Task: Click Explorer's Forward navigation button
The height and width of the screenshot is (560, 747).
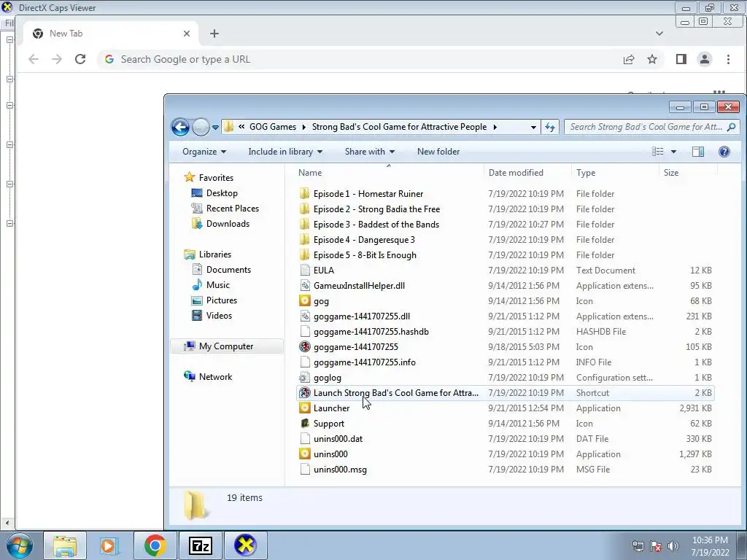Action: click(201, 127)
